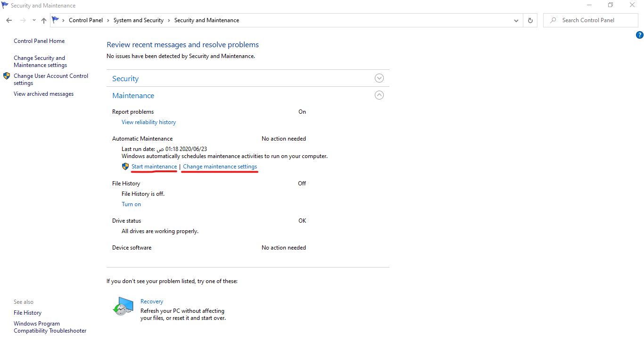Image resolution: width=644 pixels, height=343 pixels.
Task: Click the search magnifier icon
Action: coord(553,20)
